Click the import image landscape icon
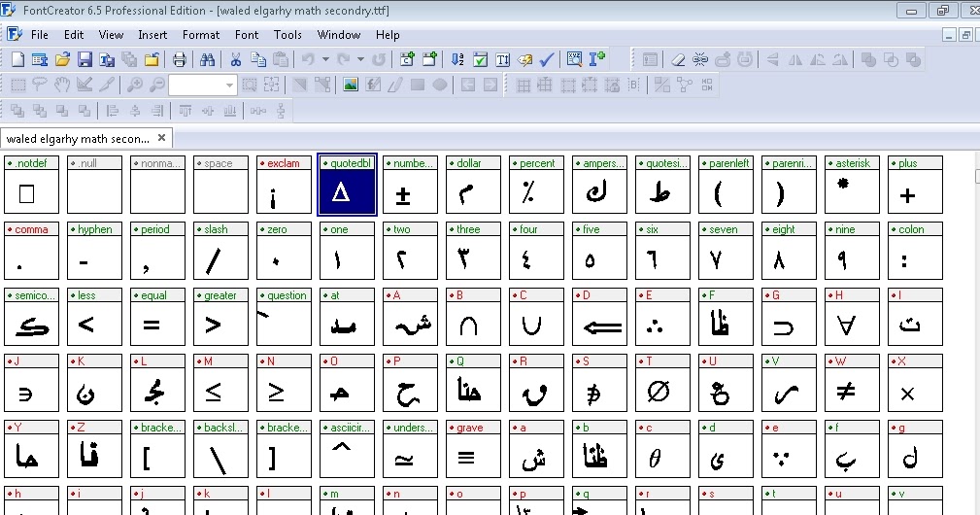 351,85
